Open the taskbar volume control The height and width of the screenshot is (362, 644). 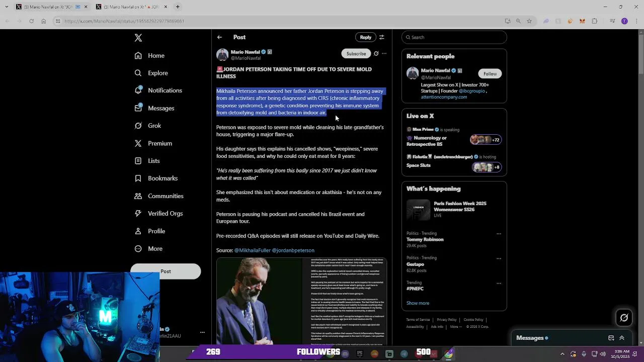tap(603, 354)
